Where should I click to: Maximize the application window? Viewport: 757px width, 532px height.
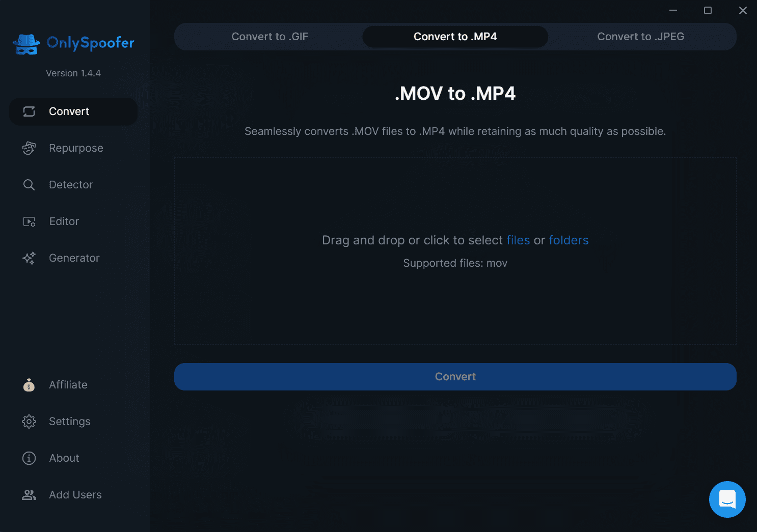coord(708,11)
